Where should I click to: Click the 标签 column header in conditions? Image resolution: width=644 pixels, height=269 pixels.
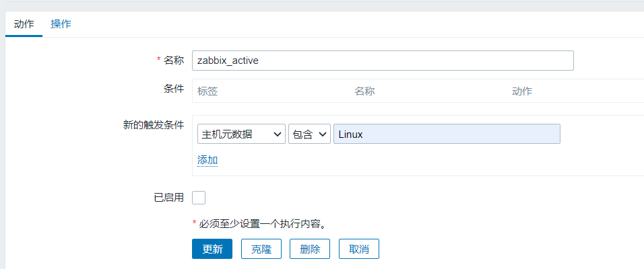click(207, 91)
